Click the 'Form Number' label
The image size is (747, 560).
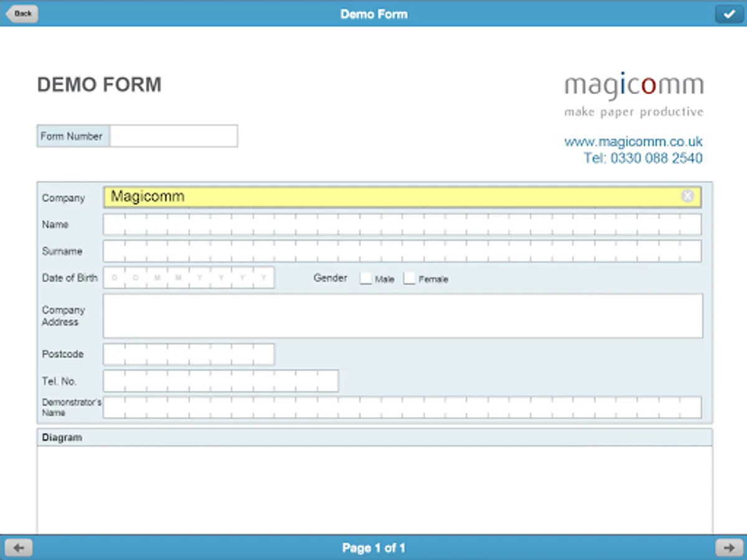click(72, 136)
